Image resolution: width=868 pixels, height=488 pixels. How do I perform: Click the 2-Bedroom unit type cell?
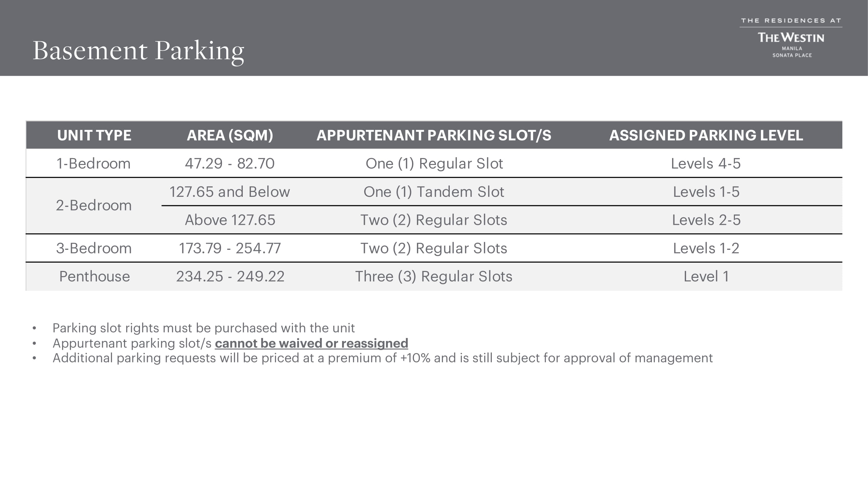tap(94, 205)
